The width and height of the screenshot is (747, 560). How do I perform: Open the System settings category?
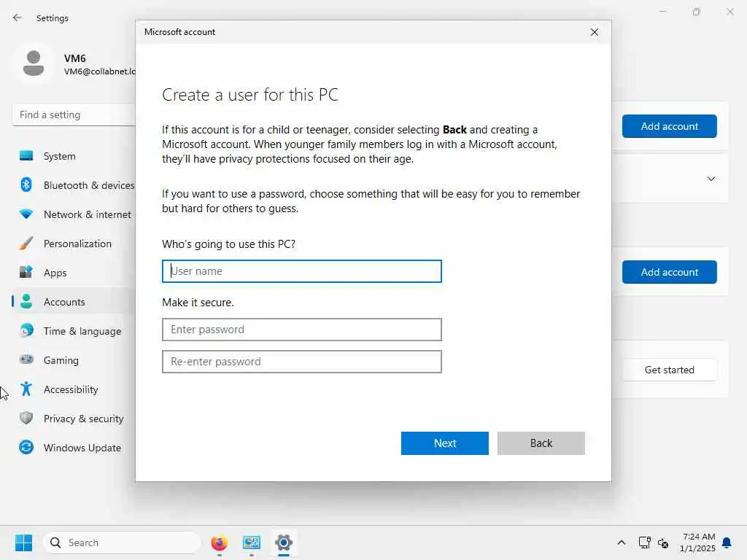(60, 156)
